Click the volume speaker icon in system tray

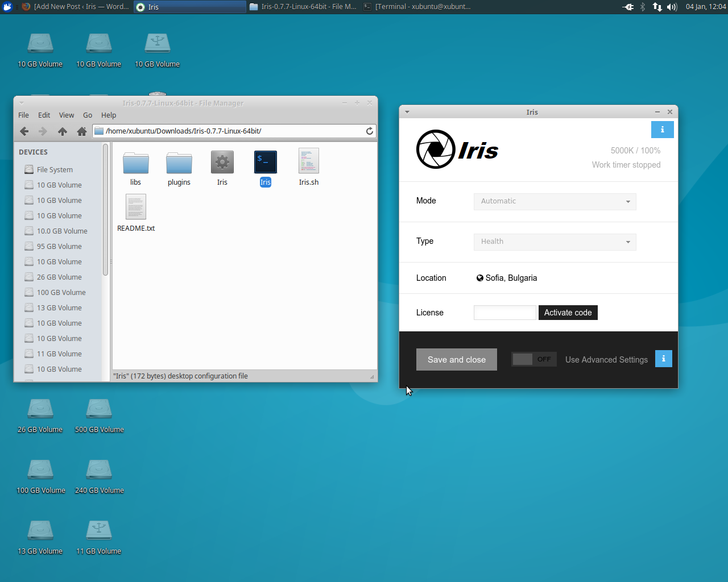click(672, 7)
